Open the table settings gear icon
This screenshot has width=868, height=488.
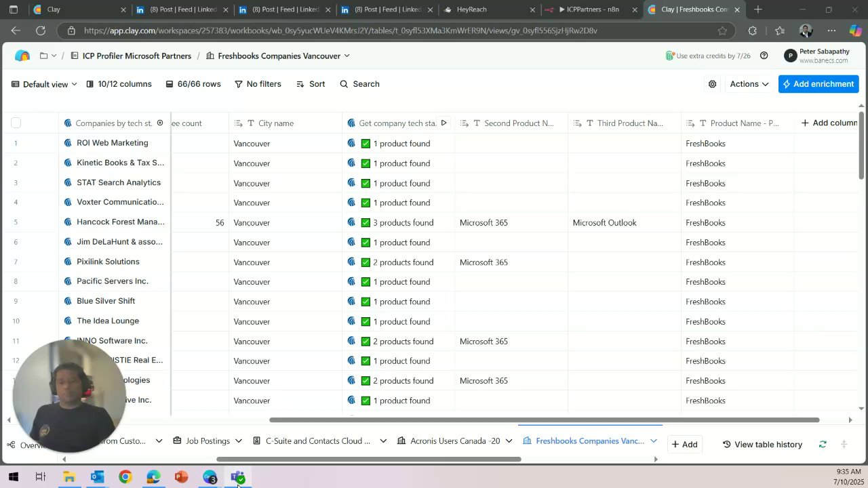click(x=712, y=84)
